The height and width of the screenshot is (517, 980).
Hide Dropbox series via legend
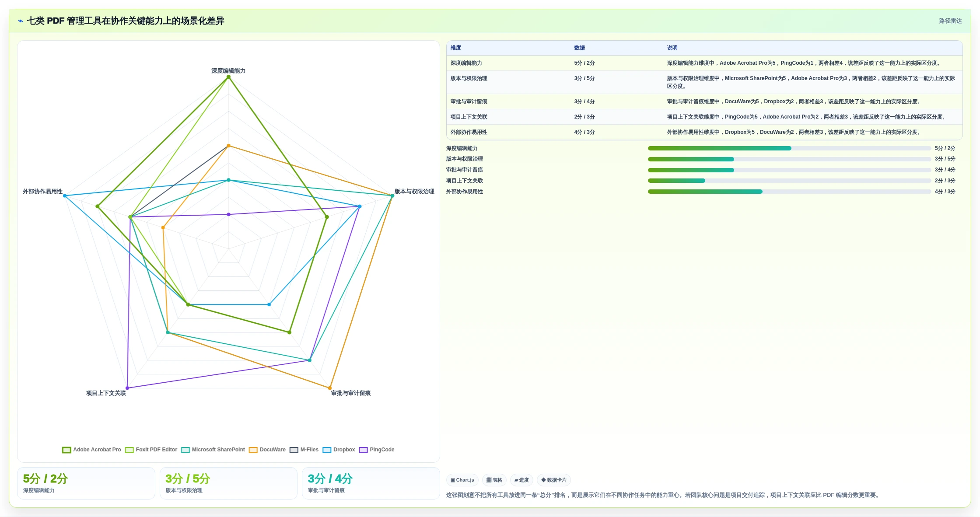click(x=339, y=450)
